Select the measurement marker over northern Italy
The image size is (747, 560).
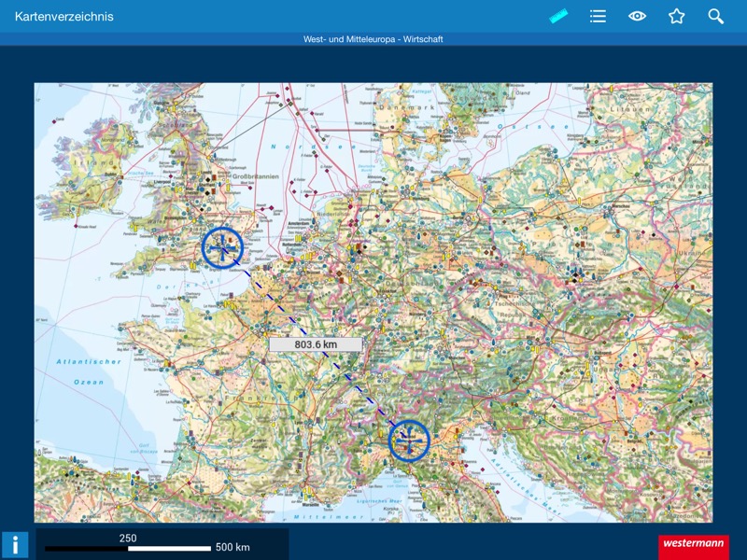[409, 441]
